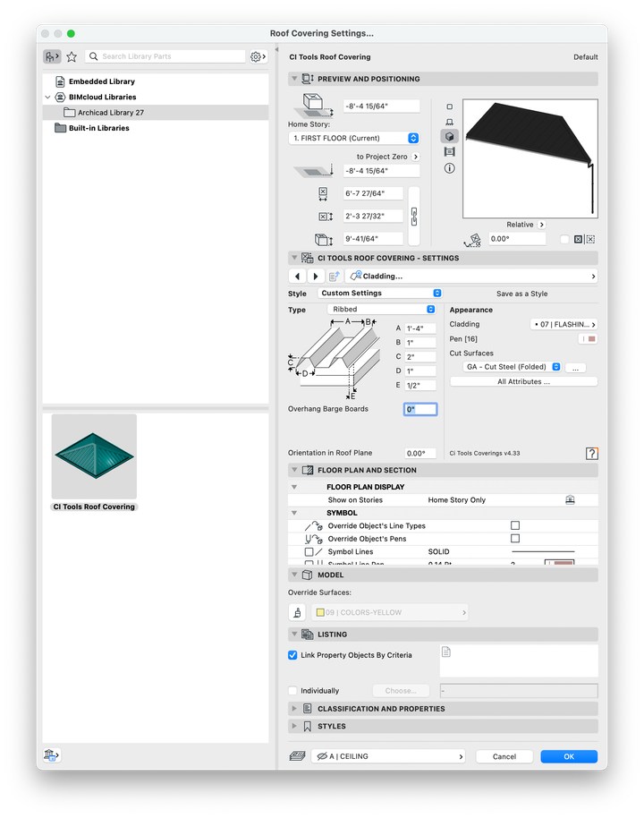Go to previous settings page arrow
This screenshot has width=644, height=818.
coord(297,277)
